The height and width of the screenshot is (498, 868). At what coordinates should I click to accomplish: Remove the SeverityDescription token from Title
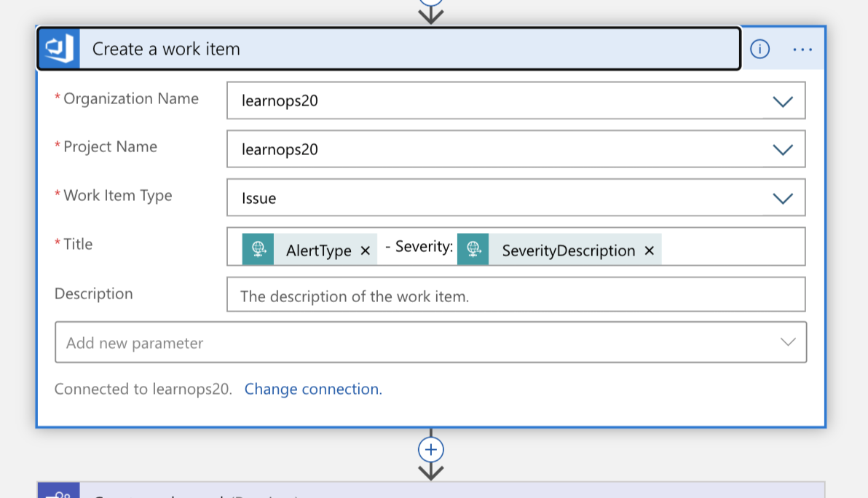click(x=650, y=250)
